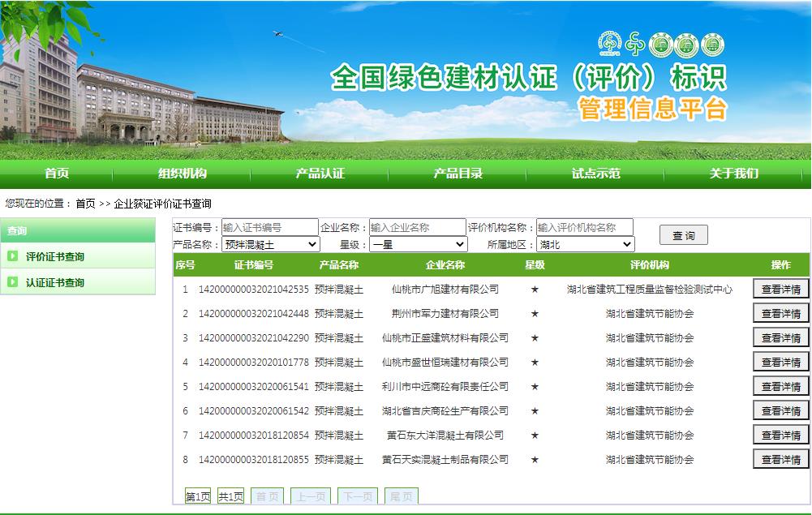812x515 pixels.
Task: Click the 首页 breadcrumb link
Action: pyautogui.click(x=85, y=204)
